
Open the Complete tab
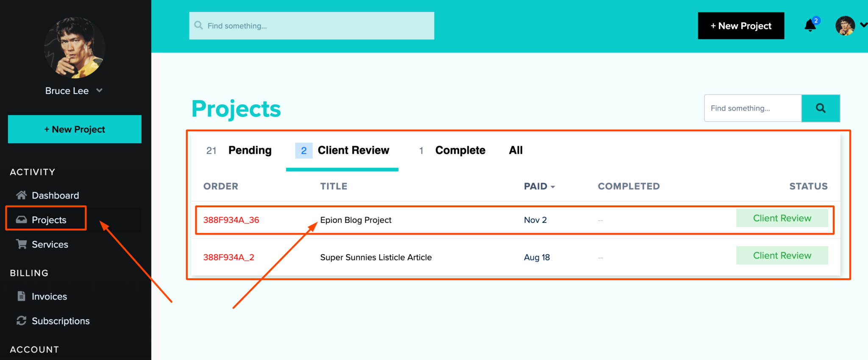pos(460,150)
